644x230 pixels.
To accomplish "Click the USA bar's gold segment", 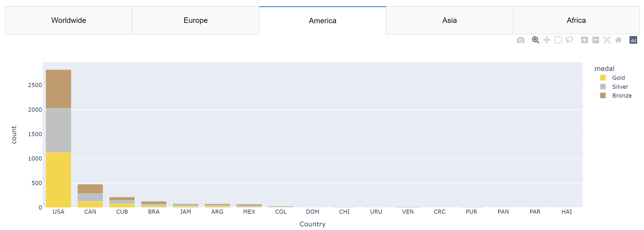I will [x=58, y=180].
